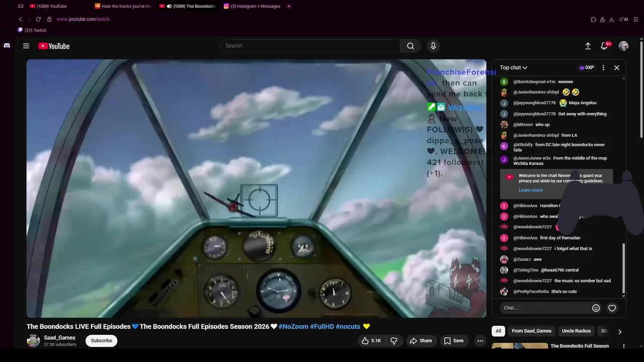Click the #FullHD hashtag
Image resolution: width=644 pixels, height=362 pixels.
(322, 326)
